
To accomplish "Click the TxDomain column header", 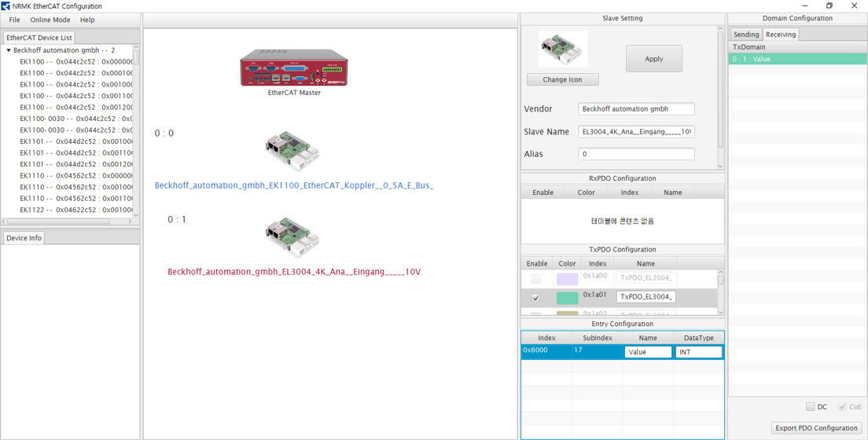I will (x=797, y=47).
